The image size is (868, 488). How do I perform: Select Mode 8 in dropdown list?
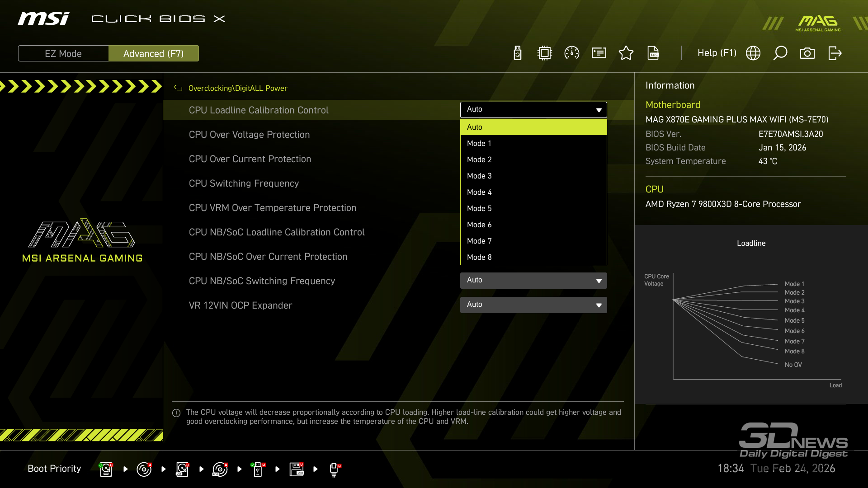479,257
